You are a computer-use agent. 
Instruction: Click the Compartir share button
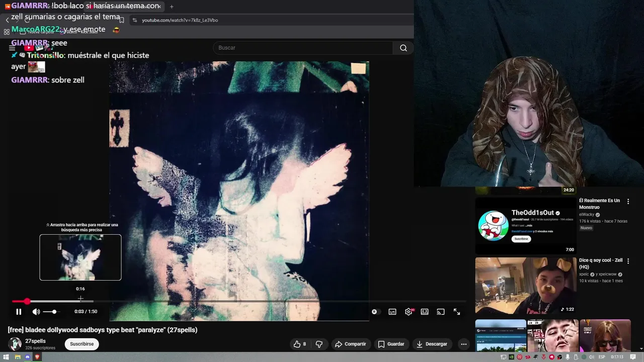pyautogui.click(x=350, y=344)
